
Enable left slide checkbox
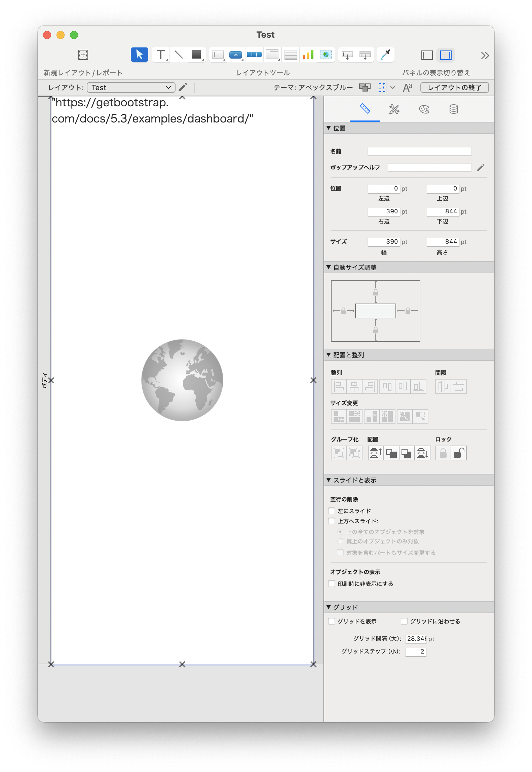click(x=332, y=511)
